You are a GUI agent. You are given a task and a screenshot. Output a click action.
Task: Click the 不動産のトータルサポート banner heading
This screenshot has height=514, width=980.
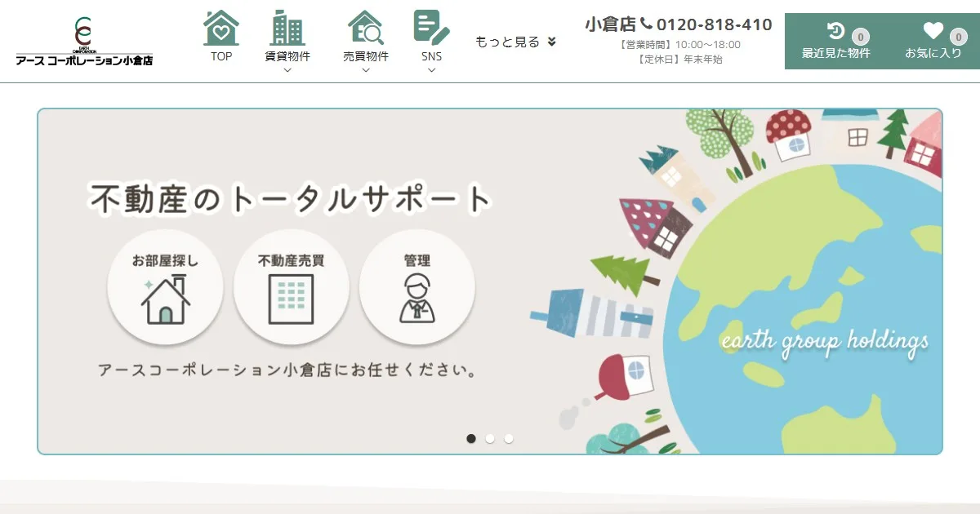[x=292, y=199]
